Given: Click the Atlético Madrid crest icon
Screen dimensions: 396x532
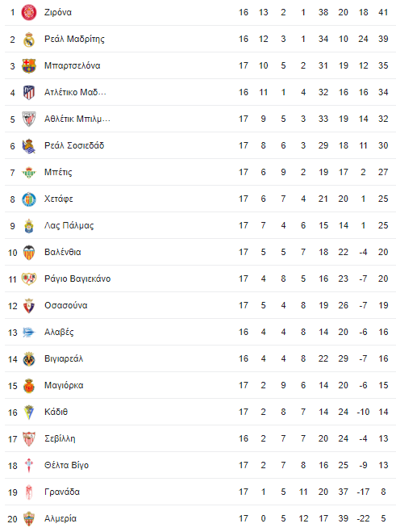Looking at the screenshot, I should [x=29, y=93].
